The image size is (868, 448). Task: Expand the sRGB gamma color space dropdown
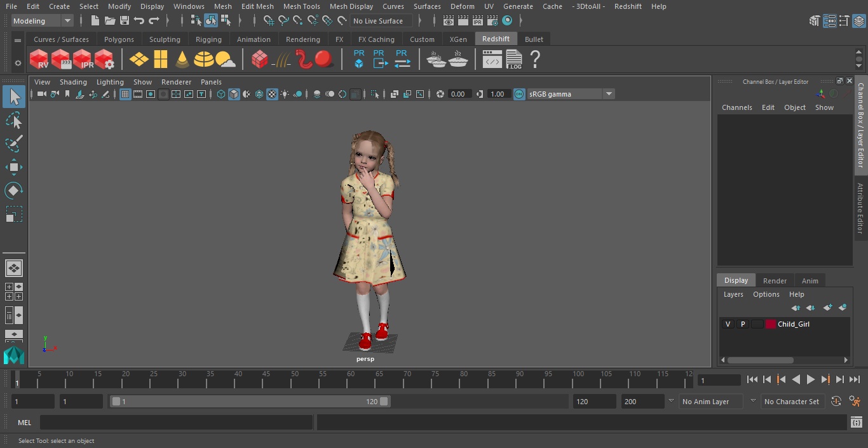608,94
